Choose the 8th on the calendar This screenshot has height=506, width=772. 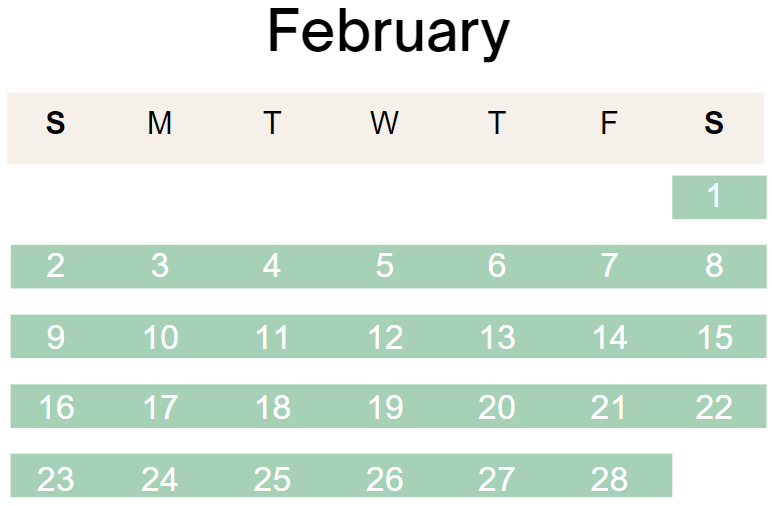714,266
